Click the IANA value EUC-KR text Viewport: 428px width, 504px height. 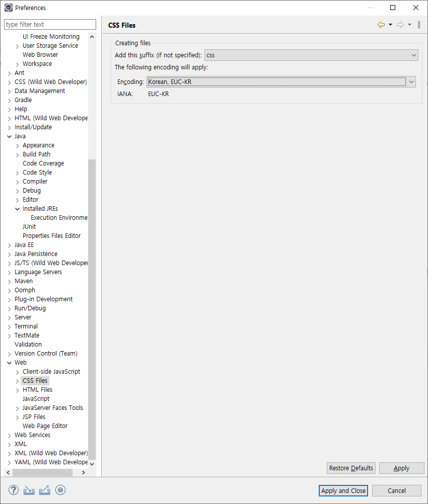(158, 94)
